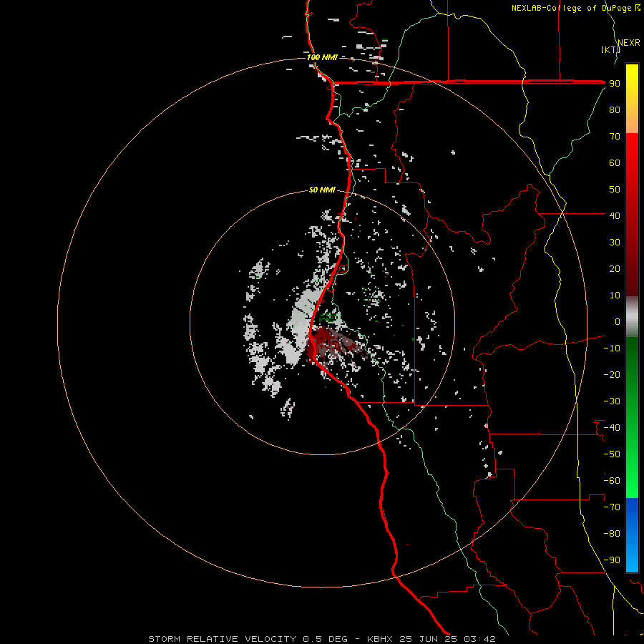
Task: Click the 50 NMI range ring label
Action: tap(322, 190)
